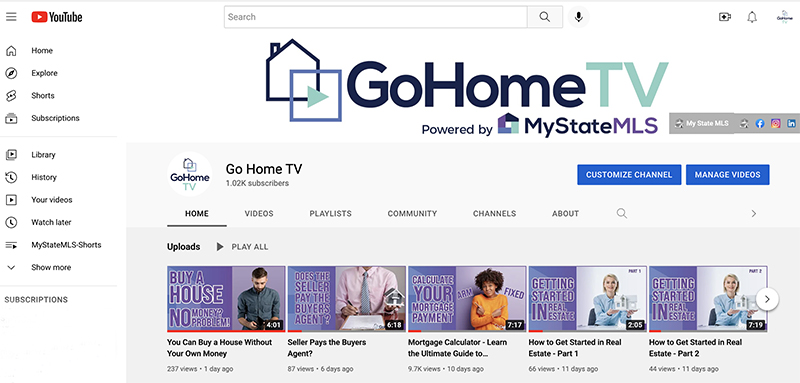Open Watch later in sidebar
Image resolution: width=800 pixels, height=383 pixels.
(x=51, y=222)
